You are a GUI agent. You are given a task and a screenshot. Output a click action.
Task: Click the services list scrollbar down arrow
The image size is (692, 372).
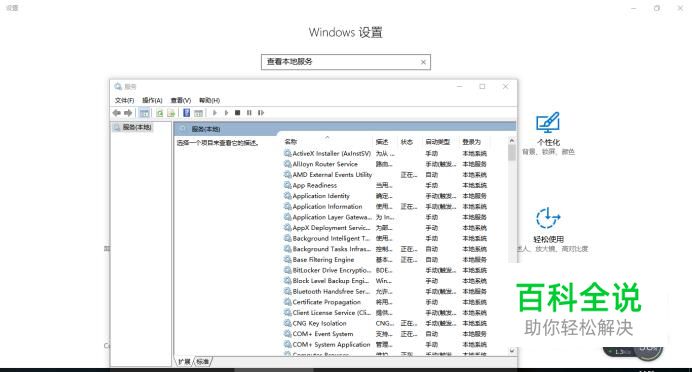(x=511, y=351)
